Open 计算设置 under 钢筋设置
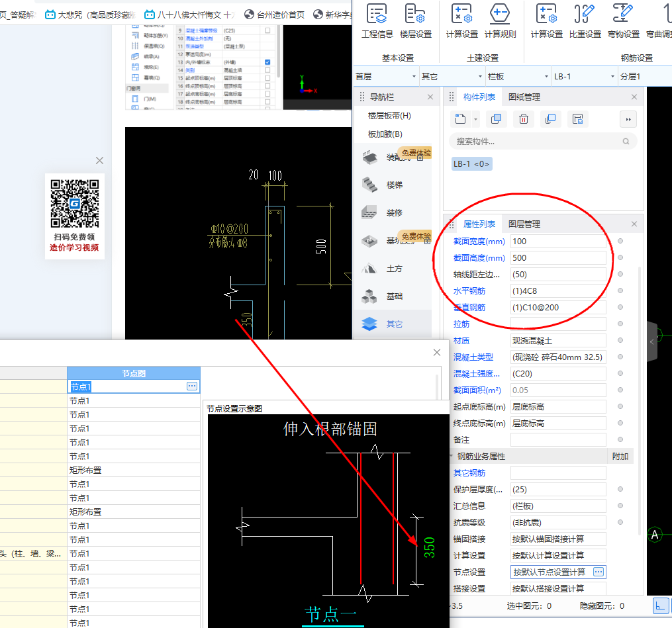This screenshot has width=672, height=628. 546,21
